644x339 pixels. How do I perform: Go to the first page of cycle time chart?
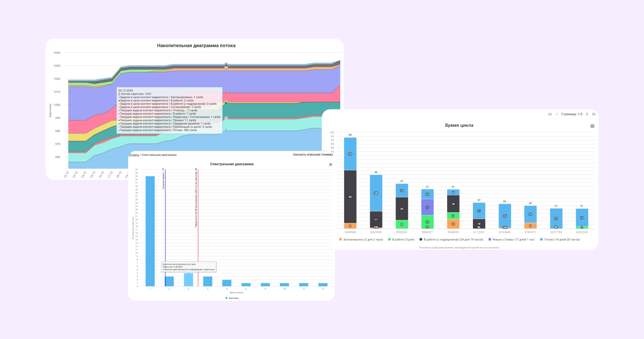tap(550, 114)
